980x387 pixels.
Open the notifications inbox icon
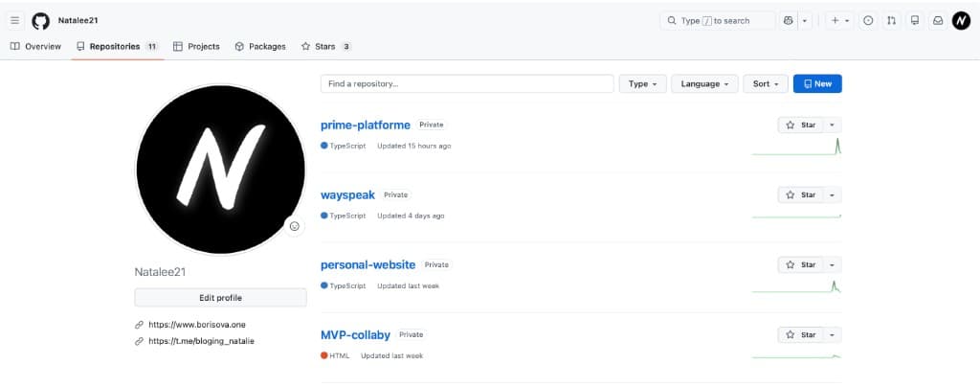(938, 21)
